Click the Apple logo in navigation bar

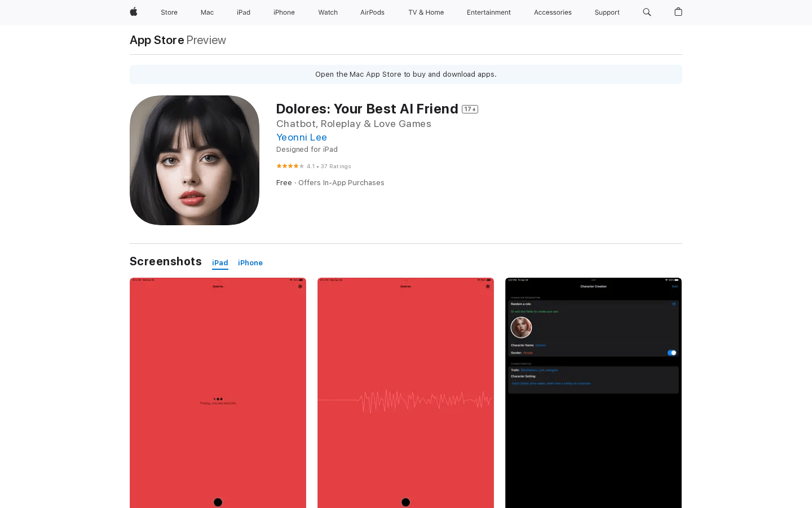point(134,12)
